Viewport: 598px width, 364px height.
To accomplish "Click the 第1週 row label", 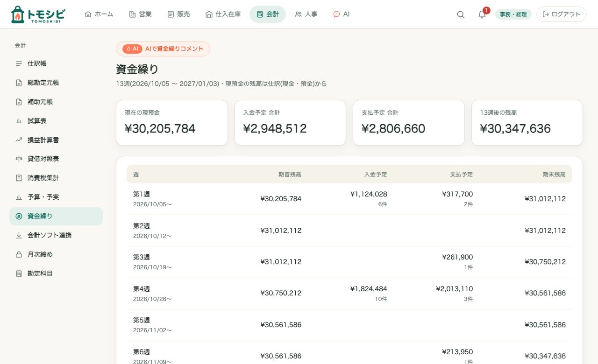I will click(142, 194).
